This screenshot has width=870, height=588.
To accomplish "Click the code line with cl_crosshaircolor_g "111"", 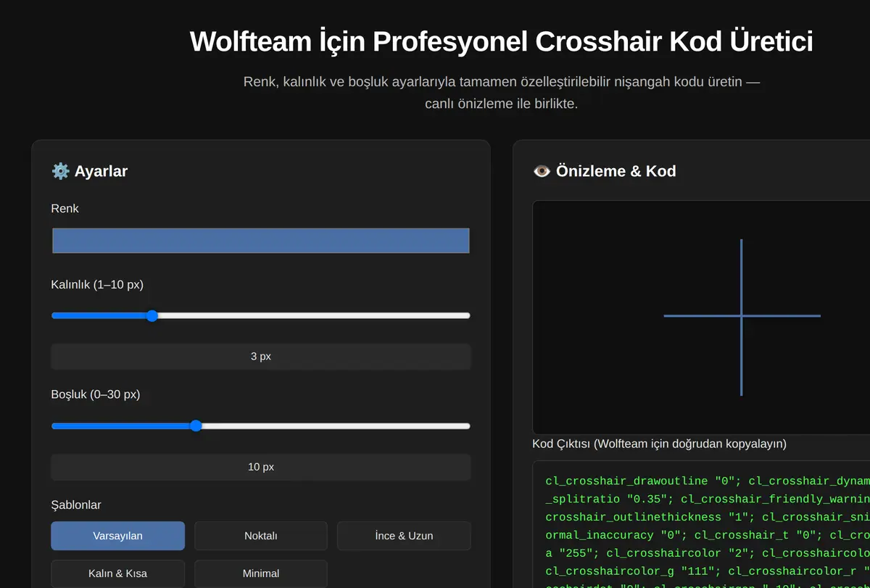I will (708, 571).
